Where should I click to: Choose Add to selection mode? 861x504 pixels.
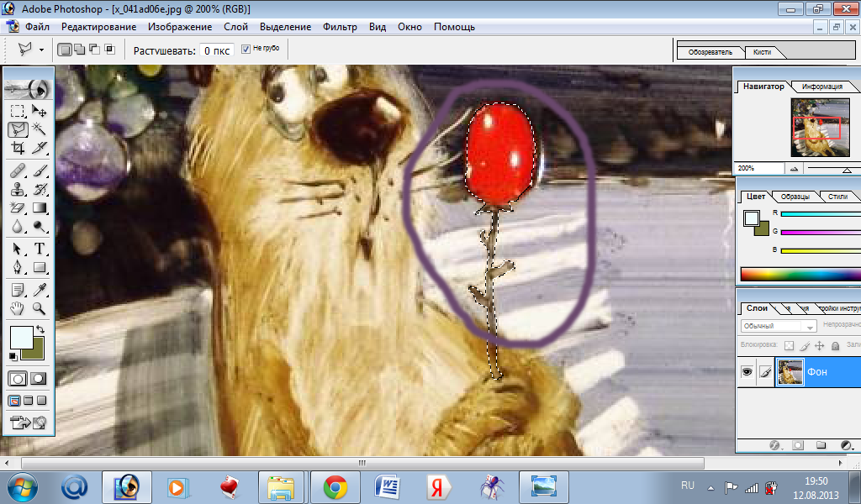80,50
